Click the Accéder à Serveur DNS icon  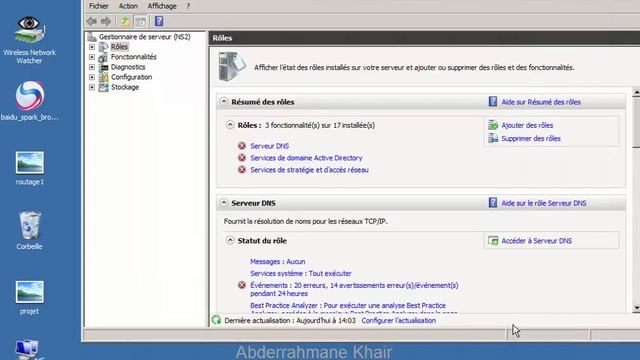pos(493,241)
